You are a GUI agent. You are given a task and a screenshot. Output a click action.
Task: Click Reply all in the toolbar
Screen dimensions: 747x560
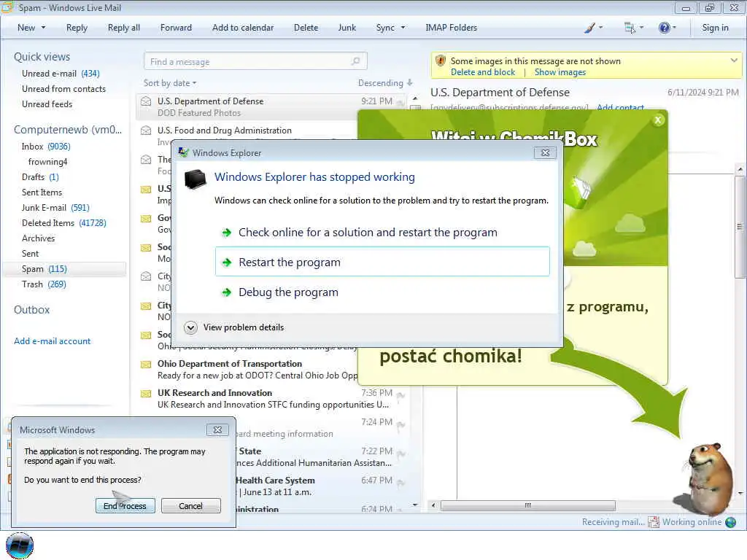pos(124,28)
